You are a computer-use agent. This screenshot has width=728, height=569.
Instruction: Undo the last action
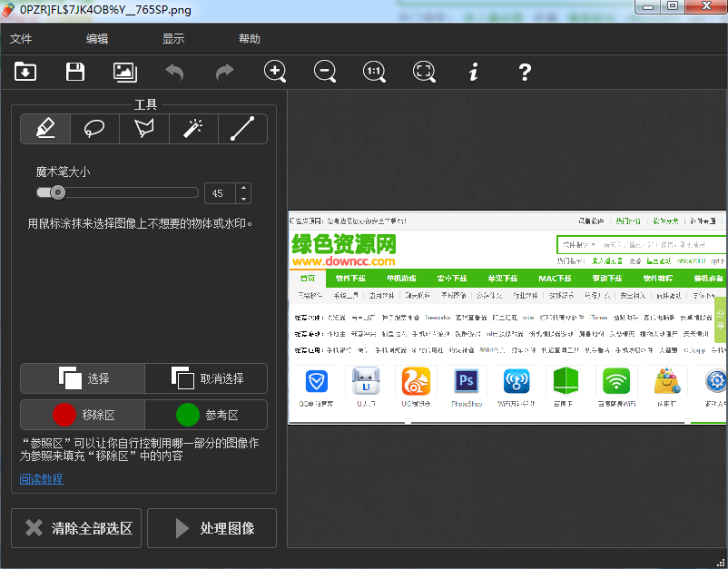(x=173, y=71)
